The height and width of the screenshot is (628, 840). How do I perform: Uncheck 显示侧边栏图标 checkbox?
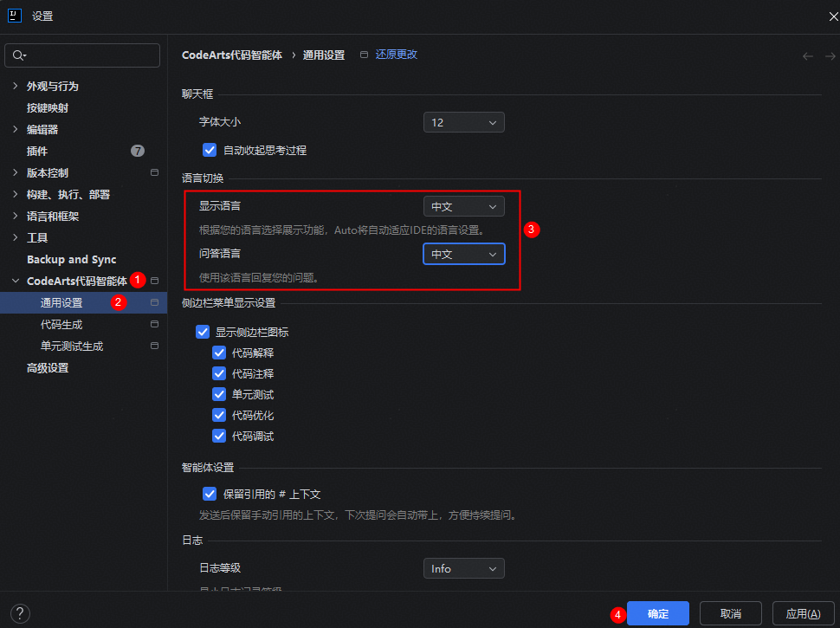[x=204, y=332]
